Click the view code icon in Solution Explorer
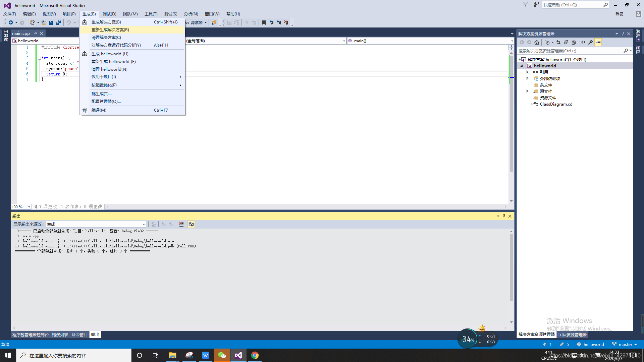The width and height of the screenshot is (644, 362). coord(583,42)
